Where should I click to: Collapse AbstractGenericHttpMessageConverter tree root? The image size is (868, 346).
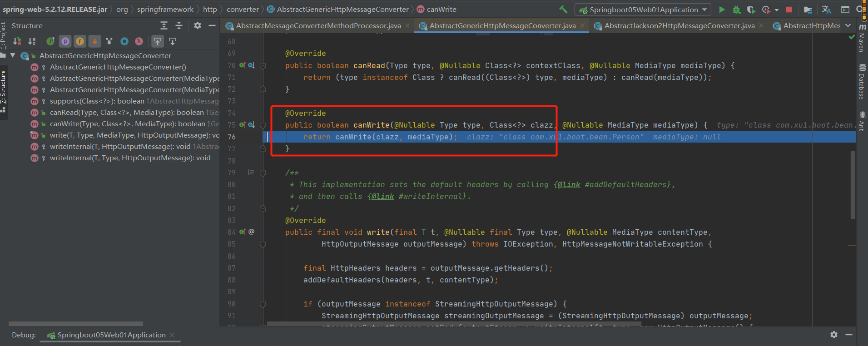(x=13, y=55)
